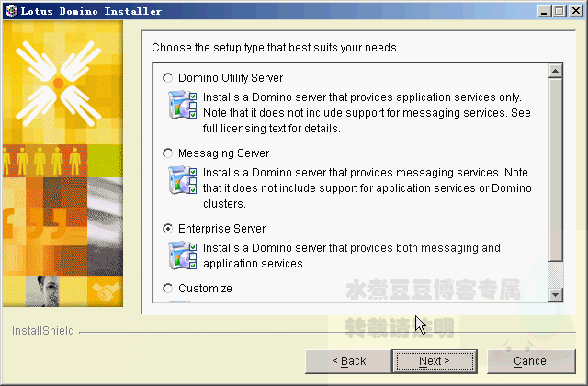Cancel the Domino installation
588x386 pixels.
pos(531,361)
